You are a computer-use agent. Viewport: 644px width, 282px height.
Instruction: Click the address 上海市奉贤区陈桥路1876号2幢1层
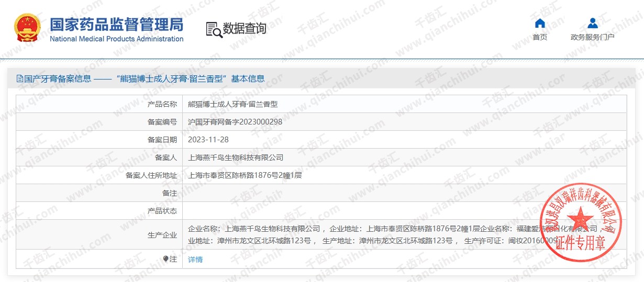pyautogui.click(x=245, y=175)
